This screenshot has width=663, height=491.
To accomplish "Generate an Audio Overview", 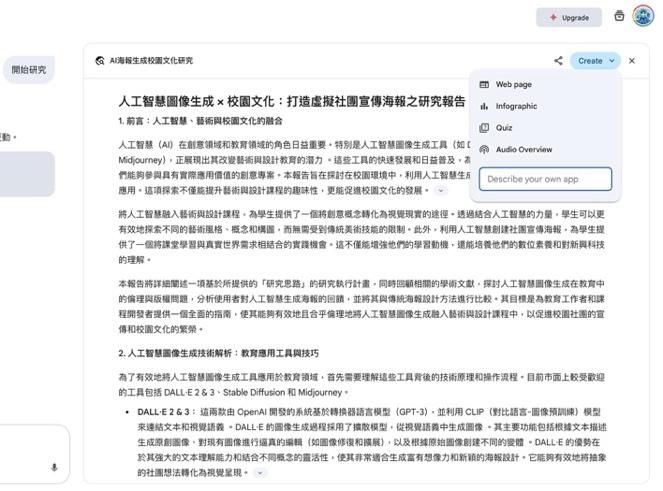I will pyautogui.click(x=523, y=149).
